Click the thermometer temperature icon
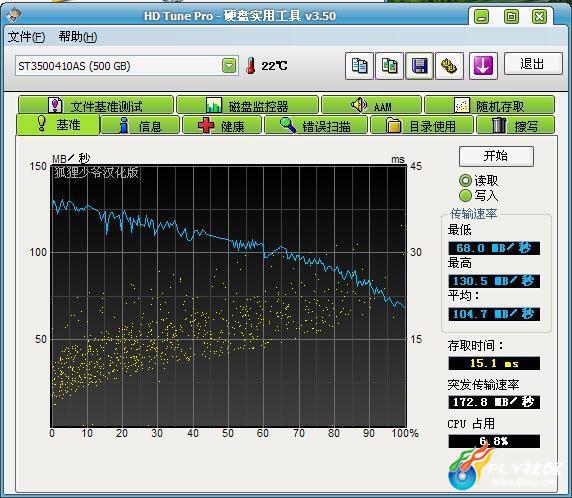 click(251, 66)
